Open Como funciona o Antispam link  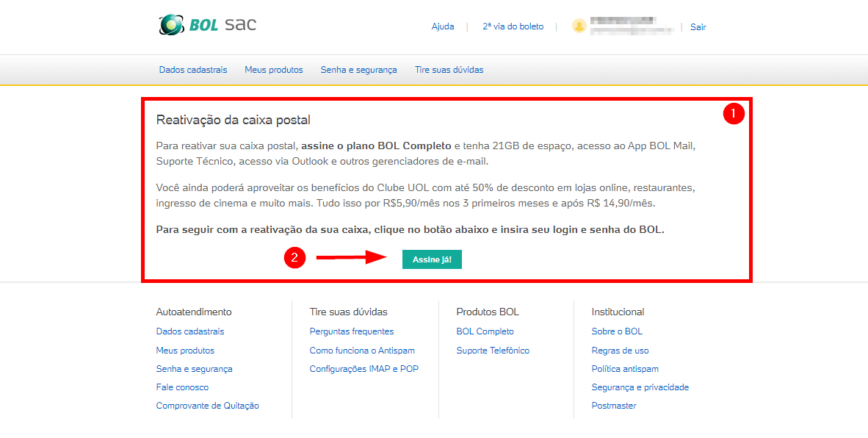(362, 351)
